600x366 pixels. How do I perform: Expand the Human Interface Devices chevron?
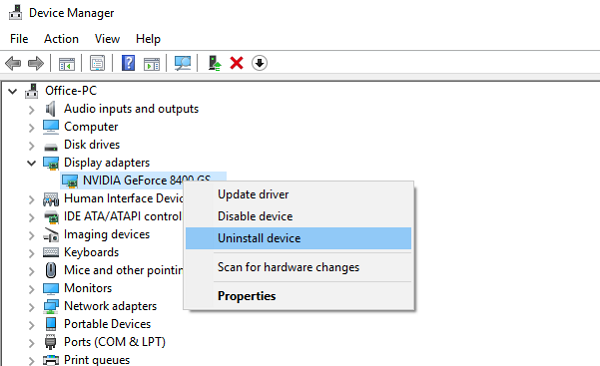click(31, 199)
